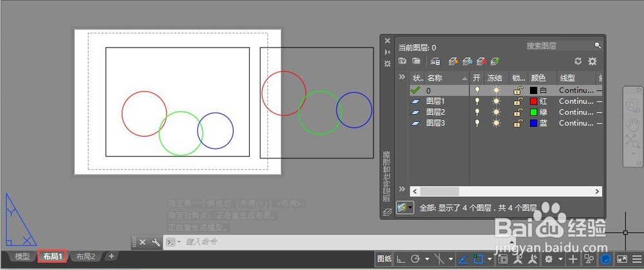Switch to the 模型 tab

pyautogui.click(x=22, y=256)
